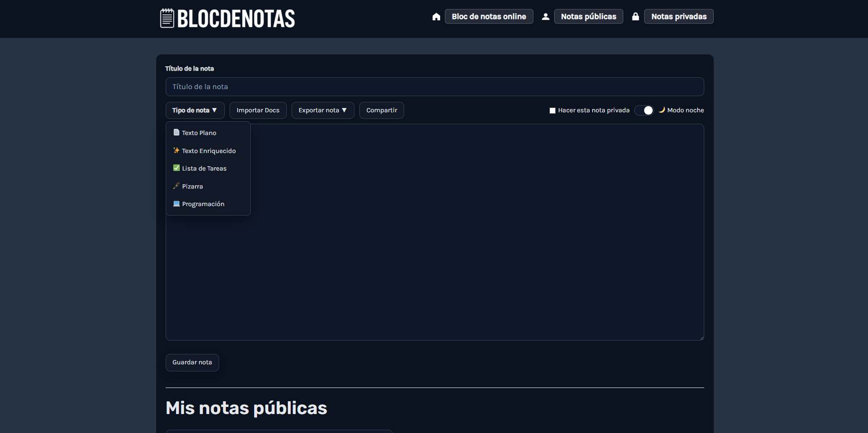The width and height of the screenshot is (868, 433).
Task: Tick the 'Hacer esta nota privada' checkbox
Action: click(552, 110)
